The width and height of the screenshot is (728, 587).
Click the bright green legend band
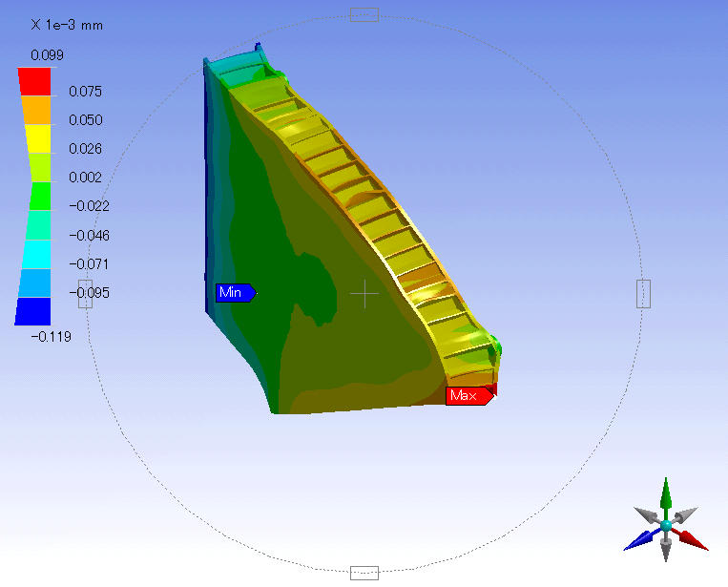click(40, 196)
